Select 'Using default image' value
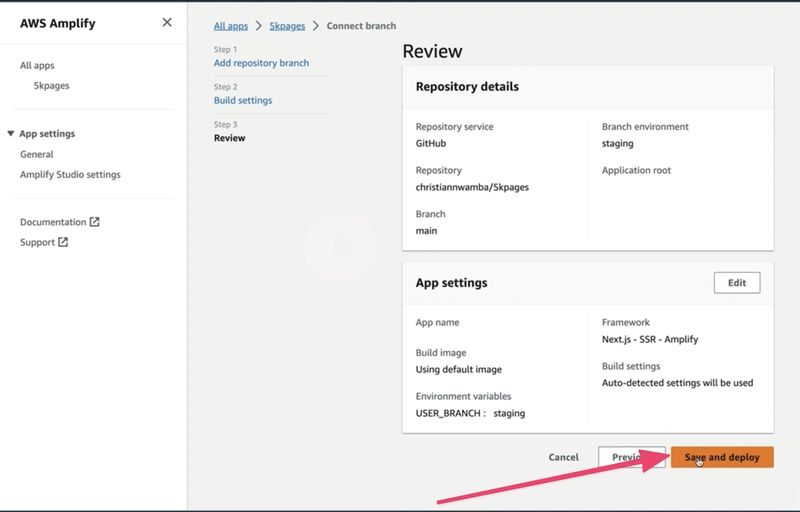Image resolution: width=800 pixels, height=512 pixels. [459, 369]
